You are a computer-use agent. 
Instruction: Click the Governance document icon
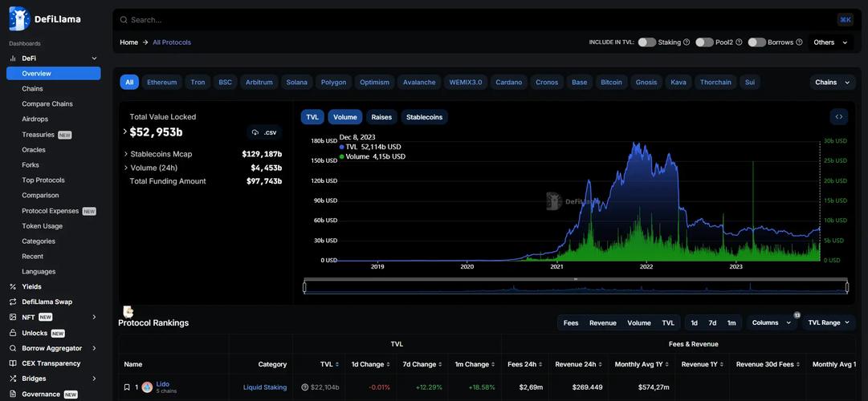(13, 395)
